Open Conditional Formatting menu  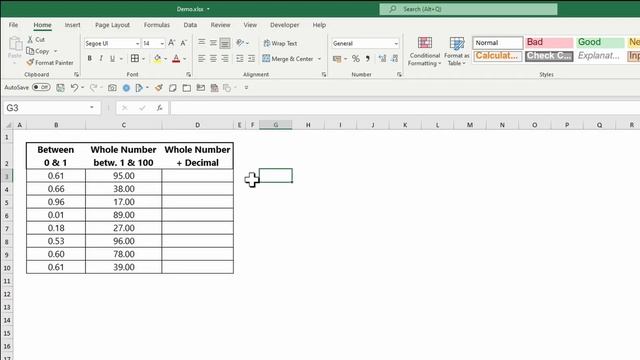[x=424, y=51]
